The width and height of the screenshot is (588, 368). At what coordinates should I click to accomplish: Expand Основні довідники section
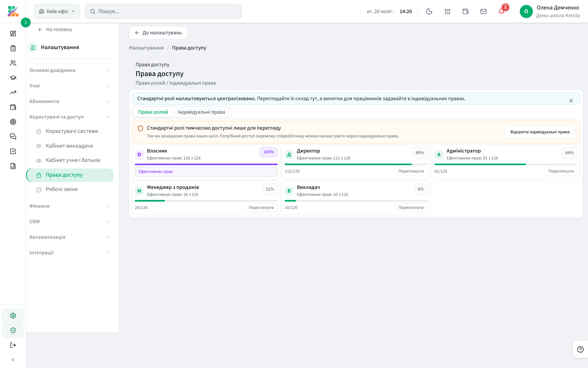tap(69, 70)
